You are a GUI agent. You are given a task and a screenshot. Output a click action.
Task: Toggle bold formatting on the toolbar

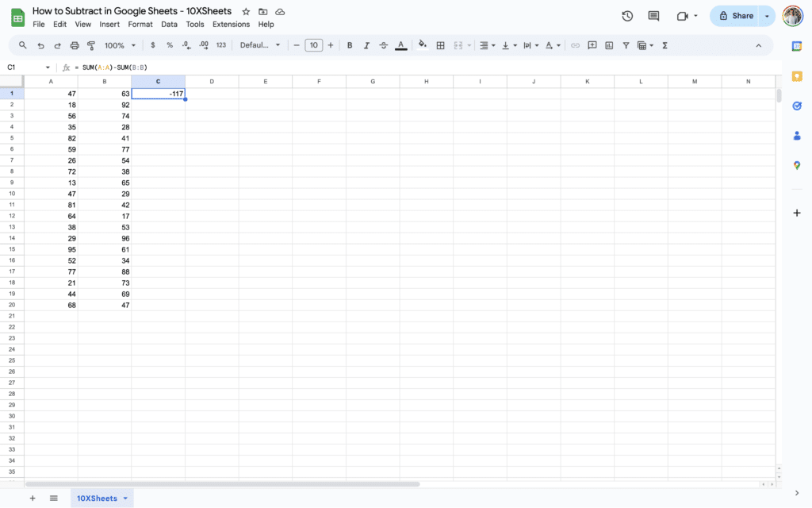click(350, 45)
